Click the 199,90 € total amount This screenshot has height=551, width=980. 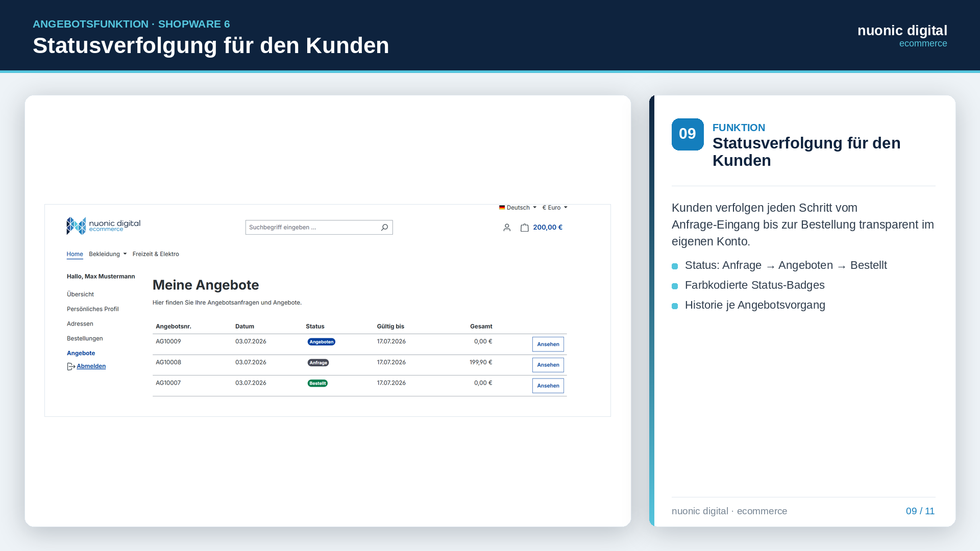(x=481, y=362)
